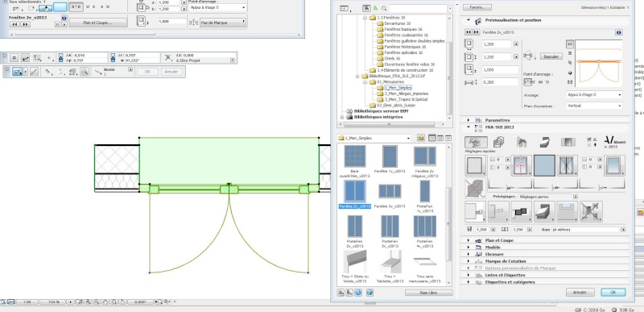Open the Plan d'ouverture dropdown showing Vertical
644x312 pixels.
(594, 106)
